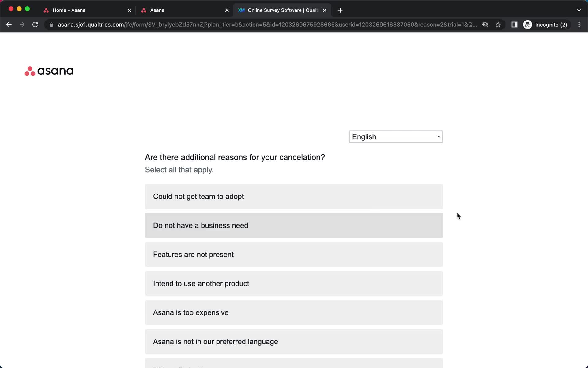Click the browser extensions icon
The image size is (588, 368).
click(x=514, y=25)
